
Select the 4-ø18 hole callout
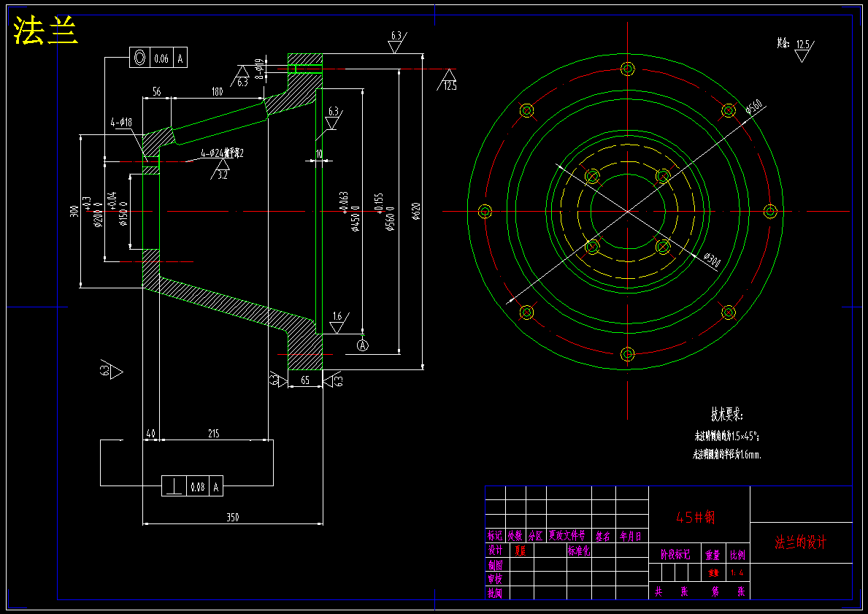pyautogui.click(x=121, y=123)
